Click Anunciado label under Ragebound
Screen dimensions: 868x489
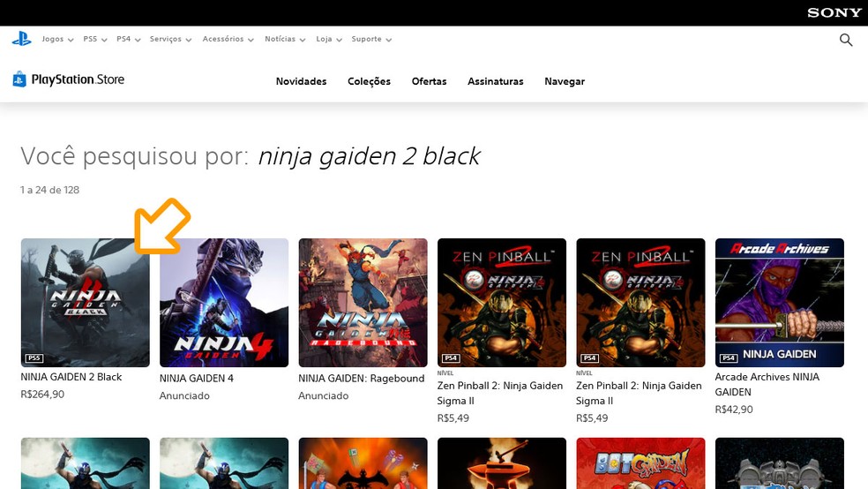[x=323, y=396]
